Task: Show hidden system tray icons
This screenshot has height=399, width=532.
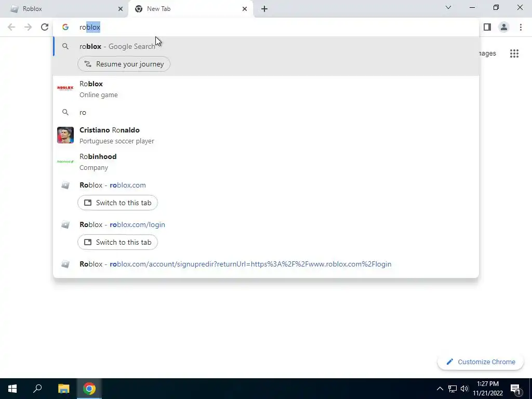Action: click(x=440, y=389)
